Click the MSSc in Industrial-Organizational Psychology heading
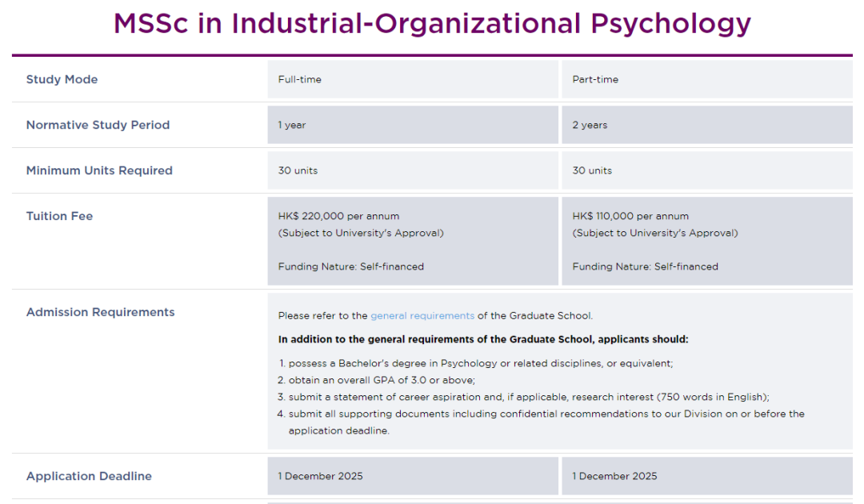The image size is (864, 504). (432, 24)
